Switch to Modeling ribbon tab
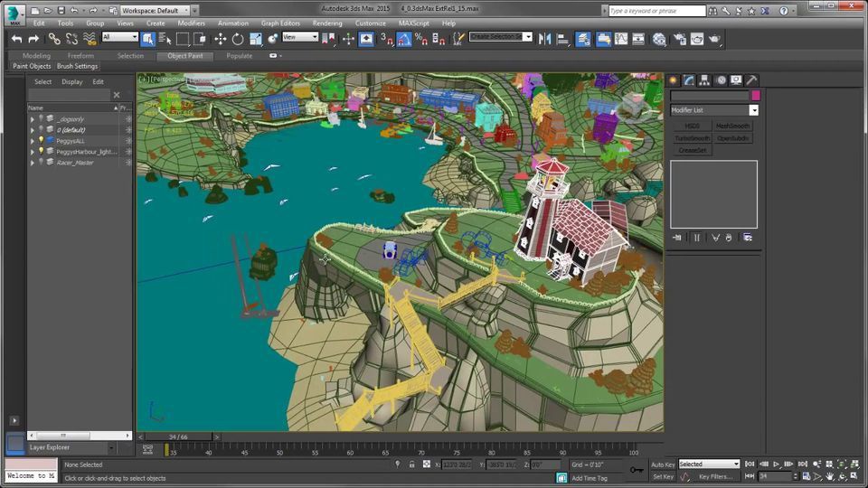868x488 pixels. click(36, 56)
